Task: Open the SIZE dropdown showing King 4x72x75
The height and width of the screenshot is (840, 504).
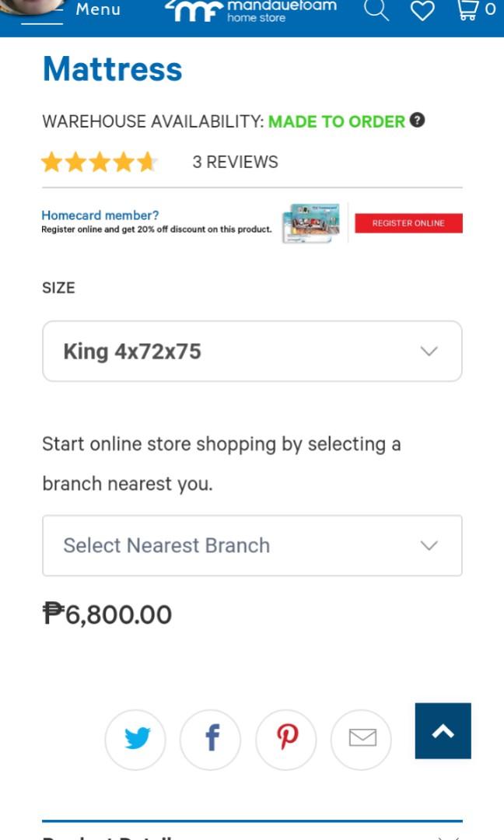Action: [252, 351]
